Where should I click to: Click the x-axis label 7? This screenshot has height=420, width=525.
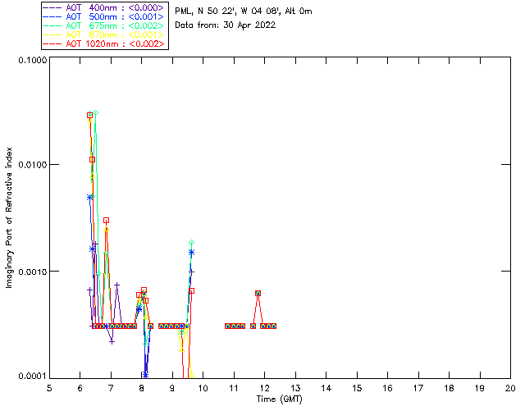111,388
